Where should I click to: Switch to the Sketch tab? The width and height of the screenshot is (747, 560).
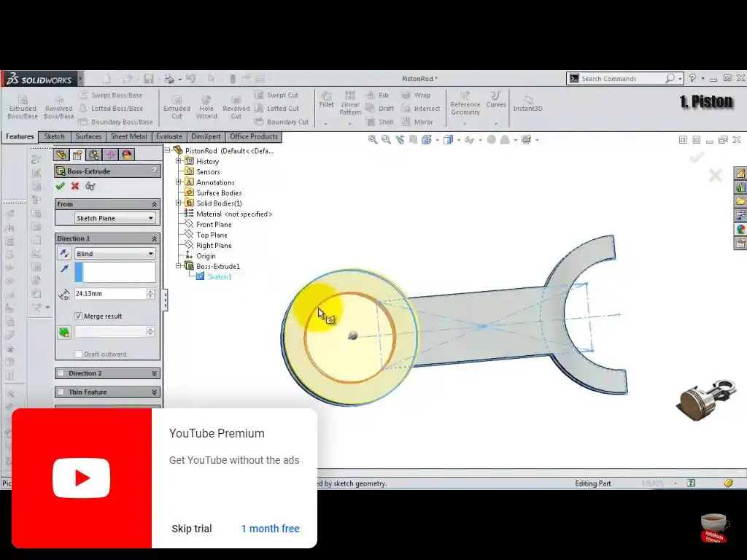(x=54, y=136)
